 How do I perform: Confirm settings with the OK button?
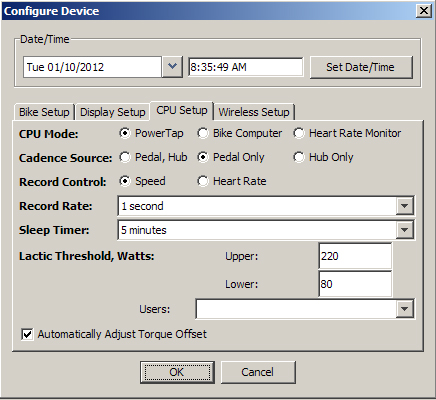tap(177, 372)
